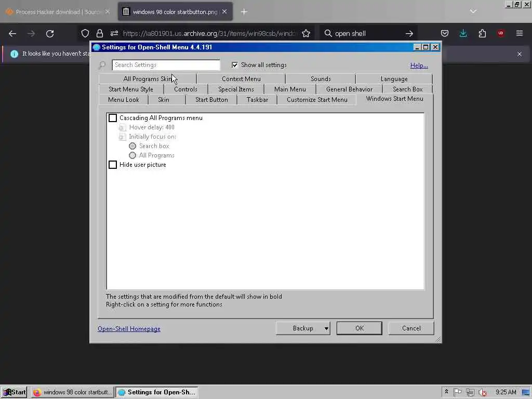Viewport: 532px width, 399px height.
Task: Open the Menu Look tab
Action: pyautogui.click(x=124, y=100)
